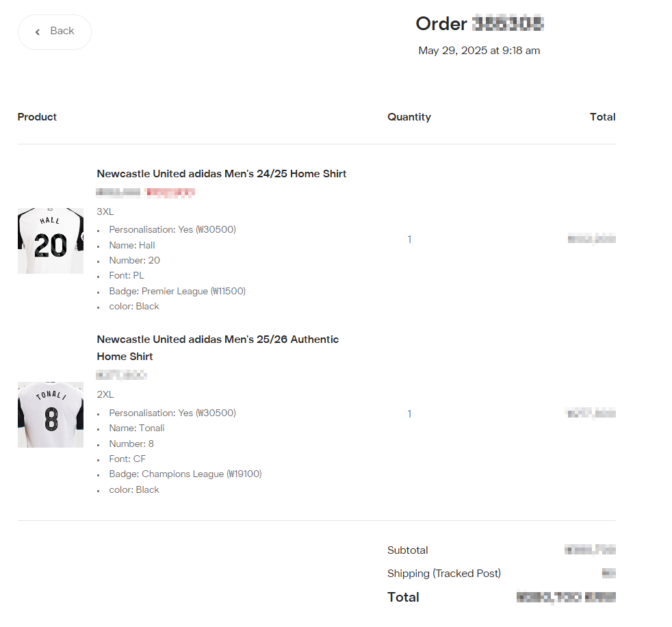
Task: Click Badge: Champions League option text
Action: pyautogui.click(x=185, y=474)
